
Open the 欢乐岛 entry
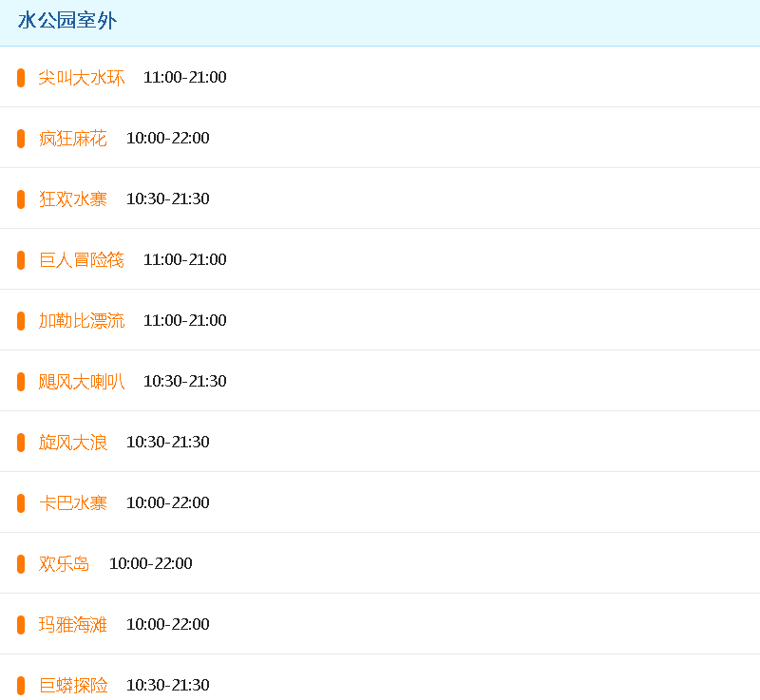65,564
